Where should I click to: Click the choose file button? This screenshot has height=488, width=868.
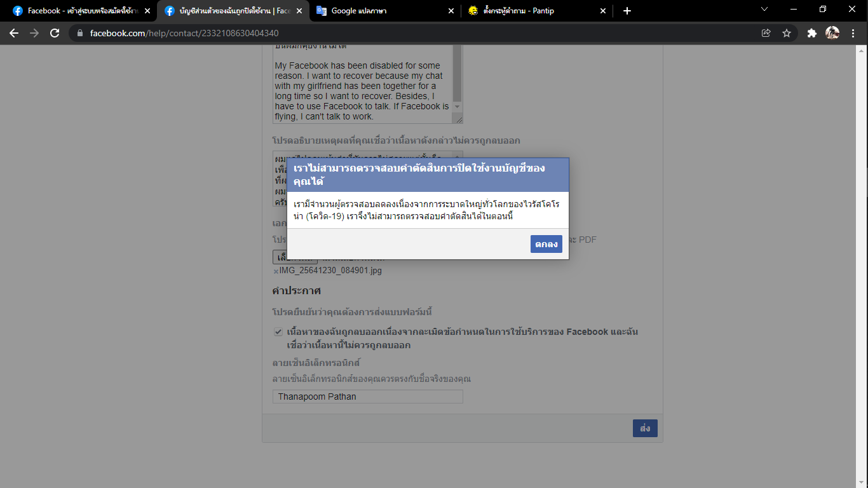pyautogui.click(x=295, y=257)
